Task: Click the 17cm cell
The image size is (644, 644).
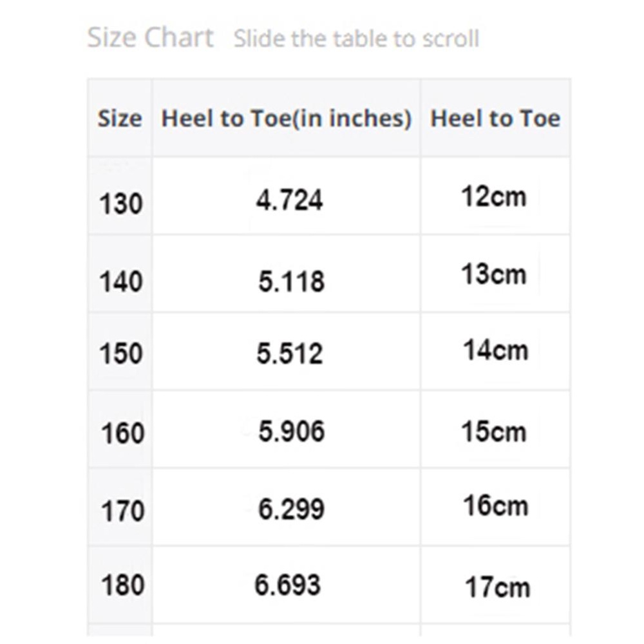Action: point(497,587)
